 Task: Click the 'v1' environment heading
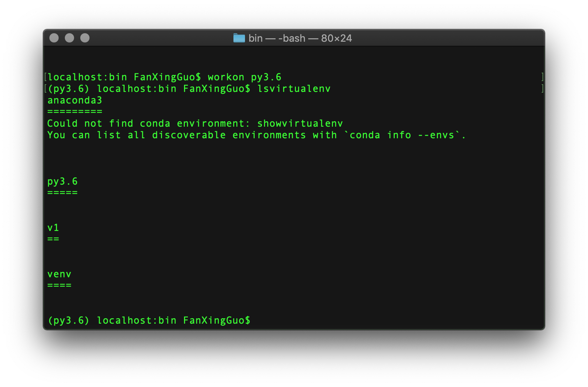[x=53, y=228]
